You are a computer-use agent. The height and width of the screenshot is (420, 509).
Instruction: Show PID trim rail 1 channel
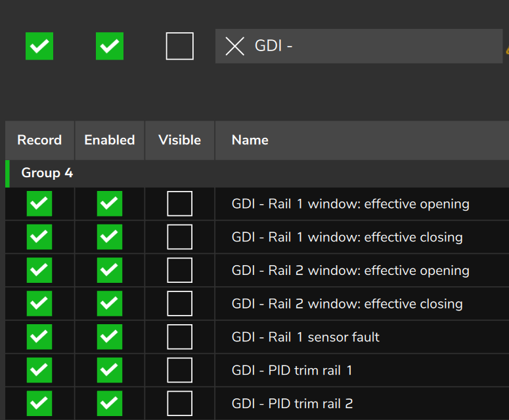(x=179, y=370)
